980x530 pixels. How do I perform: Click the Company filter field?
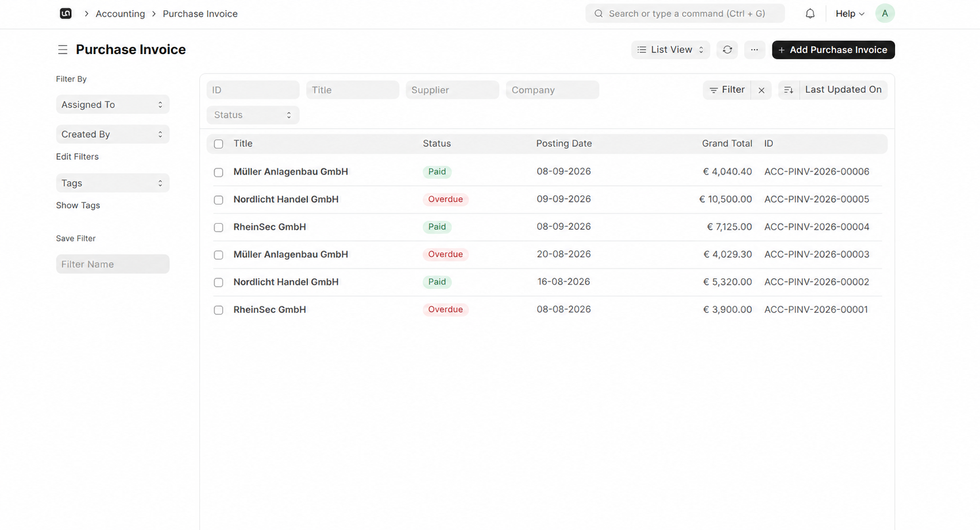(x=552, y=90)
